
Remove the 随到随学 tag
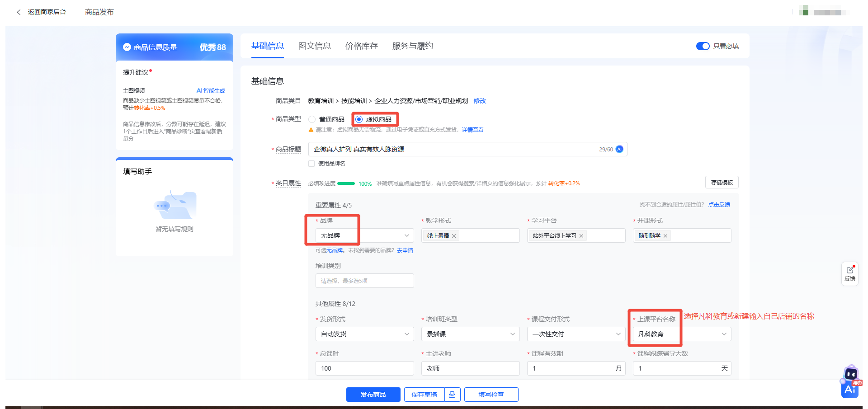(665, 236)
